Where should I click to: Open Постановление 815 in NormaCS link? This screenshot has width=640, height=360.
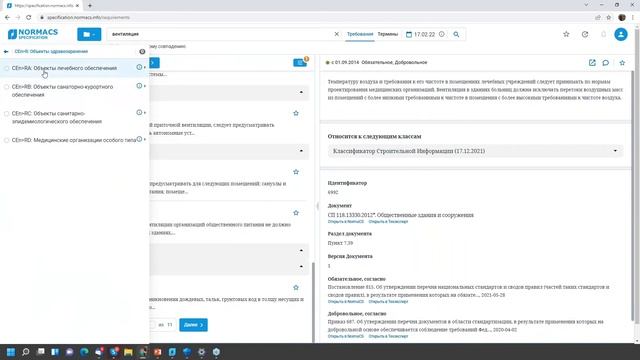tap(346, 302)
